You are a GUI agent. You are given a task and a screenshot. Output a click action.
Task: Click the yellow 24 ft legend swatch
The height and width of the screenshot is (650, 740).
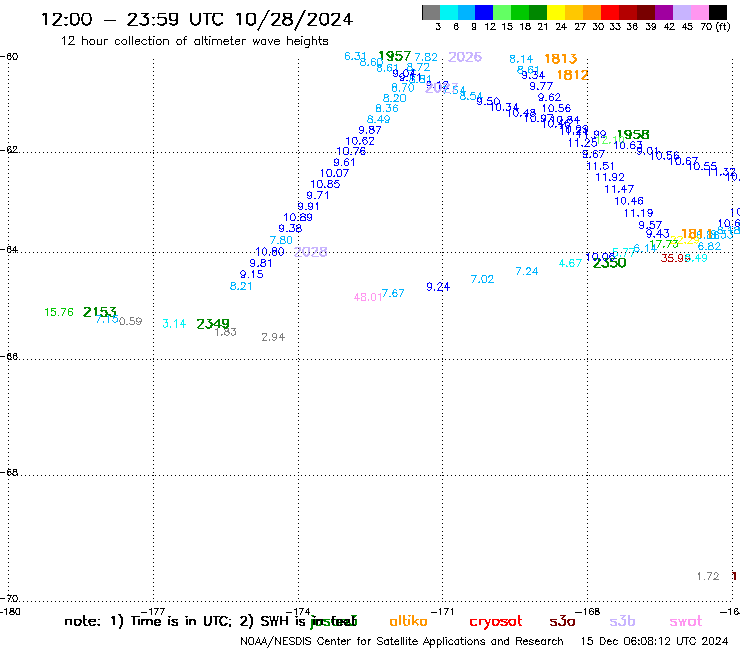point(555,12)
